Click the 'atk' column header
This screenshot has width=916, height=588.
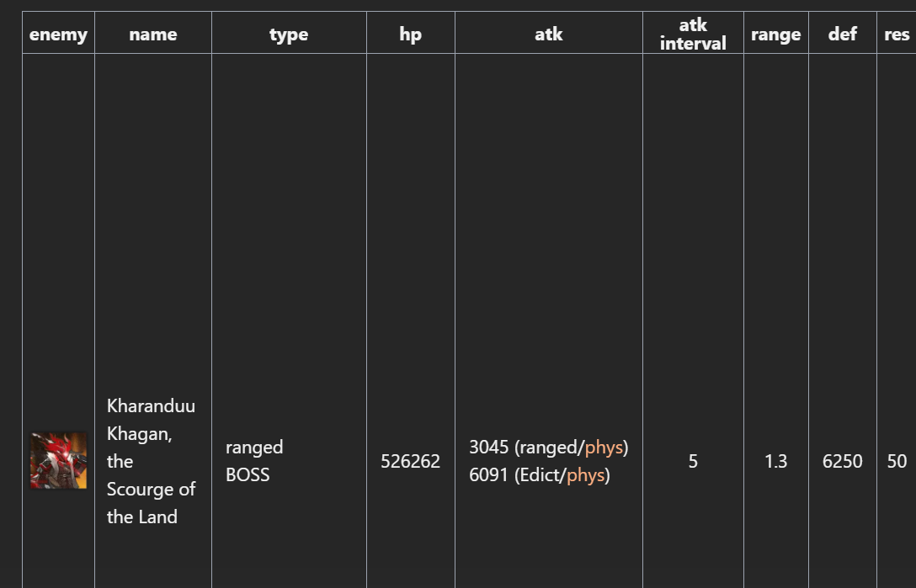[x=549, y=34]
